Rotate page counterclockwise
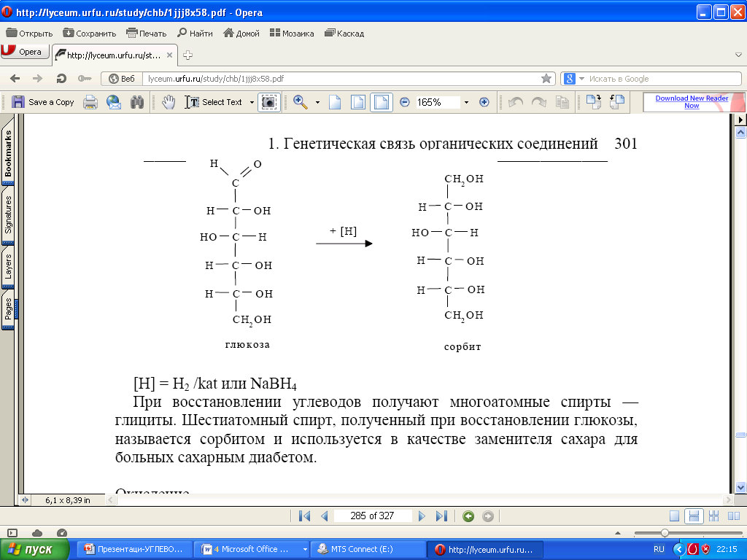The width and height of the screenshot is (747, 560). pyautogui.click(x=516, y=102)
